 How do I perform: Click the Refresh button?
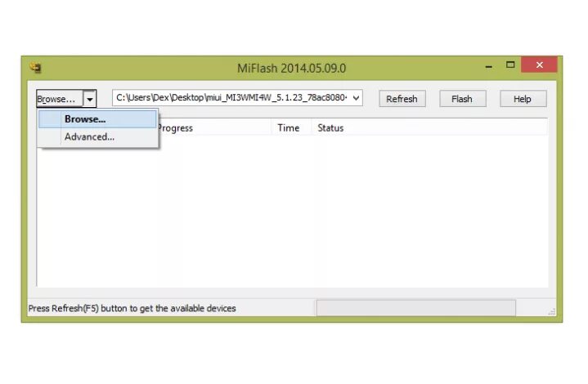[402, 99]
